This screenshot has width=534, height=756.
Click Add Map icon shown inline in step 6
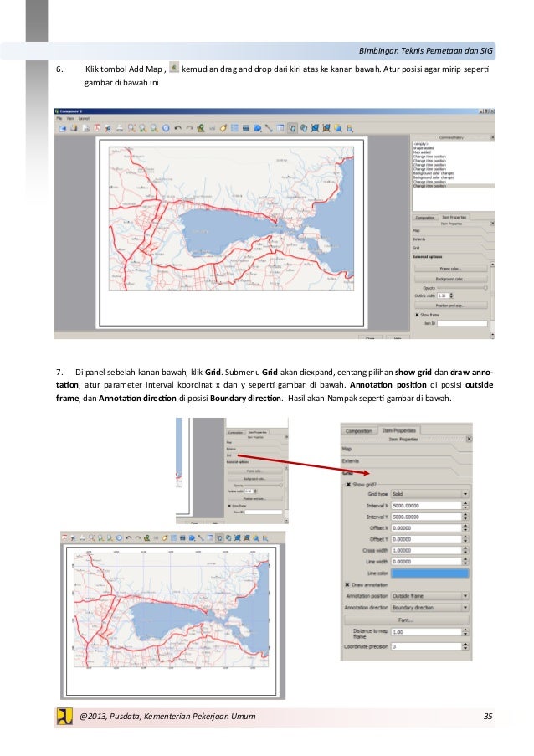(x=174, y=68)
